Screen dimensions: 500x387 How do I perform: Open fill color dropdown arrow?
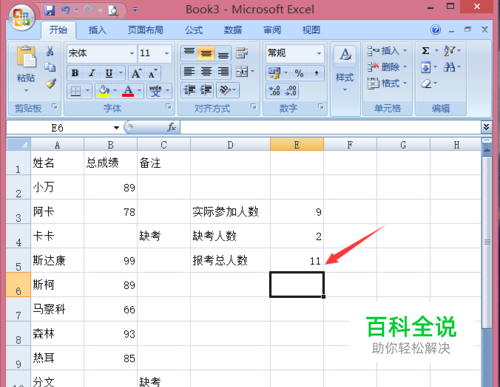[x=115, y=90]
